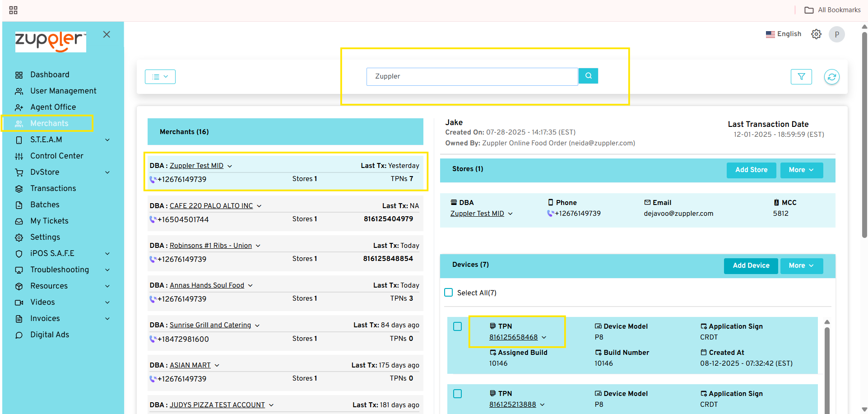This screenshot has width=868, height=414.
Task: Click the Add Device button
Action: click(x=751, y=265)
